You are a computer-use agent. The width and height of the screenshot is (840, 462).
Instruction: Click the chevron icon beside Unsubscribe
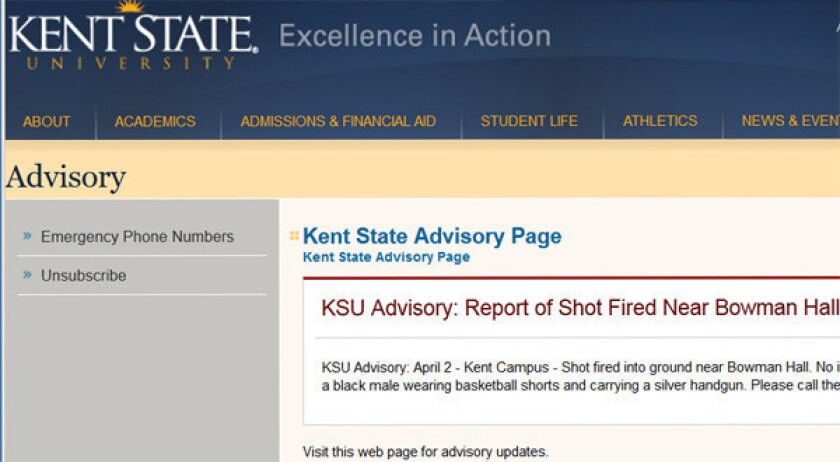(x=27, y=275)
